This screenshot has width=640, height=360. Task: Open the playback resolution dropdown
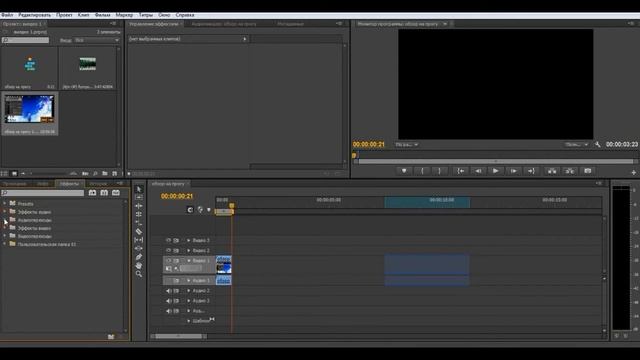(x=576, y=144)
